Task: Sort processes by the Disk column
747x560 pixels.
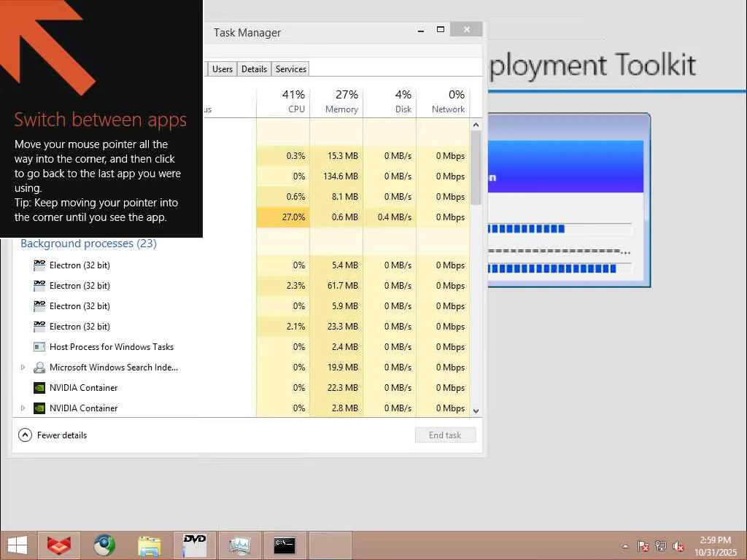Action: (390, 101)
